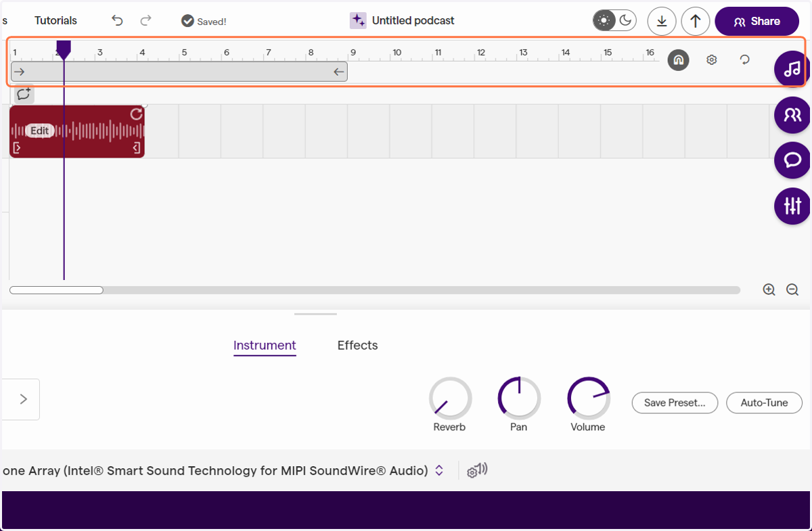Click the Save Preset button
The height and width of the screenshot is (531, 812).
click(x=675, y=402)
